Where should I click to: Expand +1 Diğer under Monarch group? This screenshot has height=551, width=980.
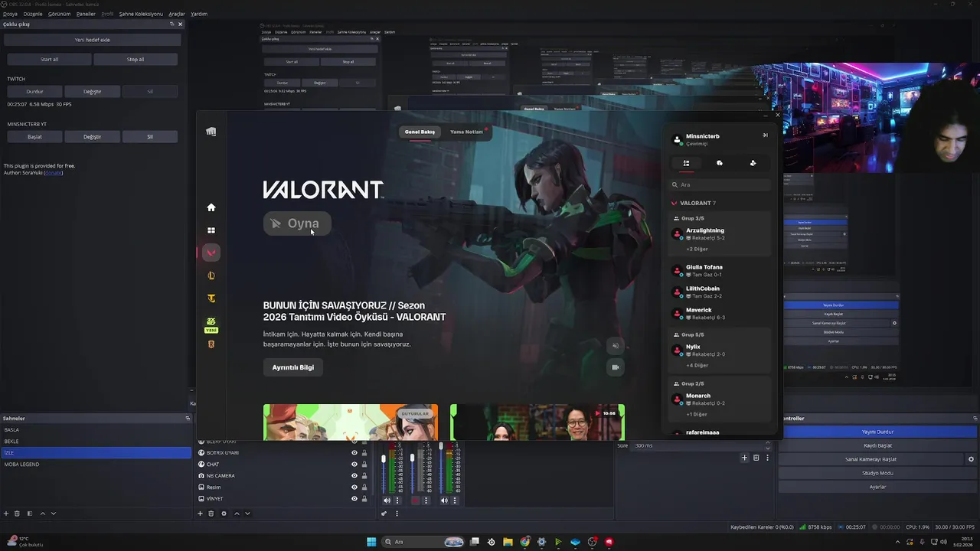[697, 414]
